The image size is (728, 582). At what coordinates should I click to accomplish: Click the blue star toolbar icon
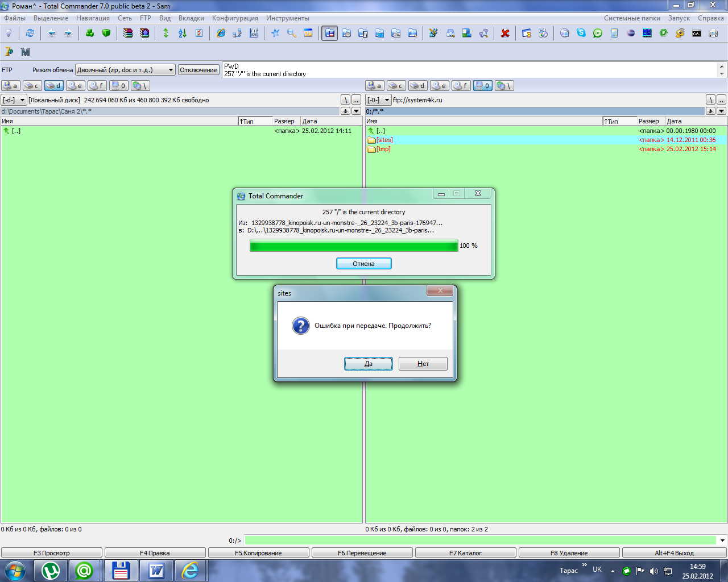275,33
